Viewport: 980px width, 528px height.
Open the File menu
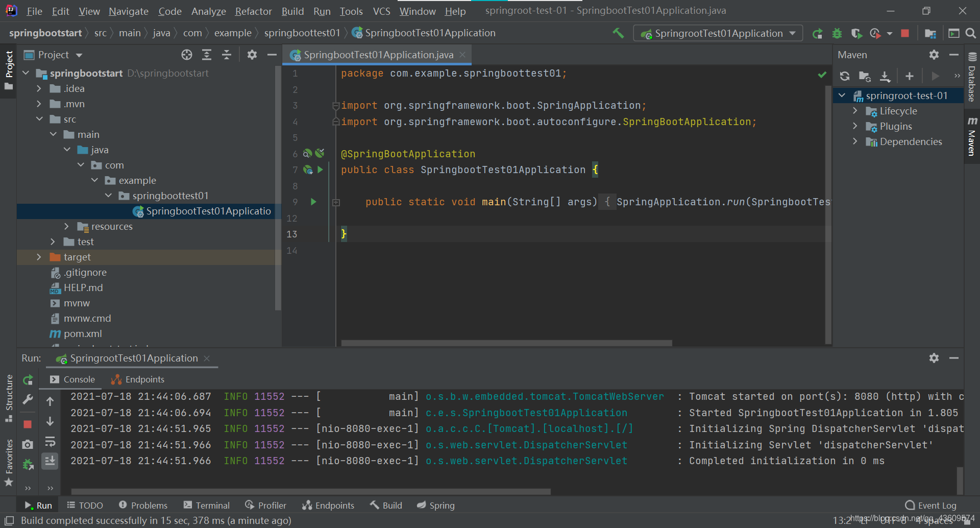34,11
